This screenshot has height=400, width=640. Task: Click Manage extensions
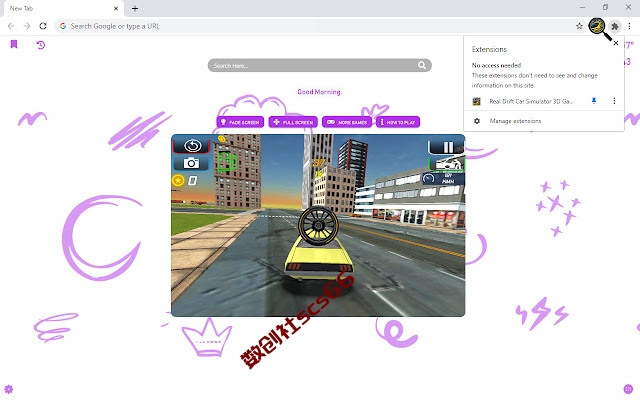[515, 121]
